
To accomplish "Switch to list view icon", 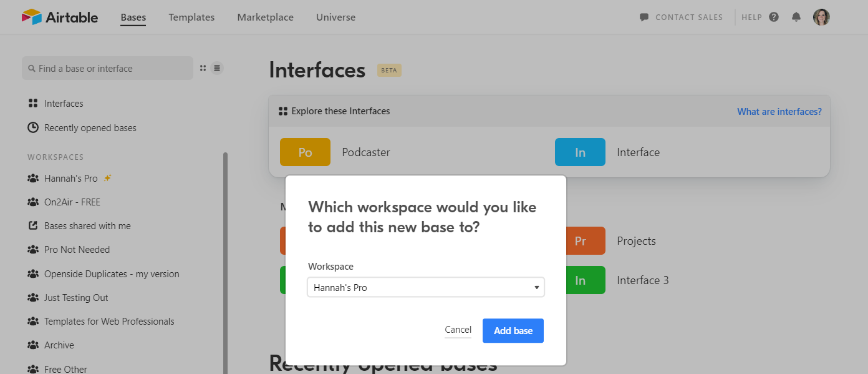I will pyautogui.click(x=217, y=68).
